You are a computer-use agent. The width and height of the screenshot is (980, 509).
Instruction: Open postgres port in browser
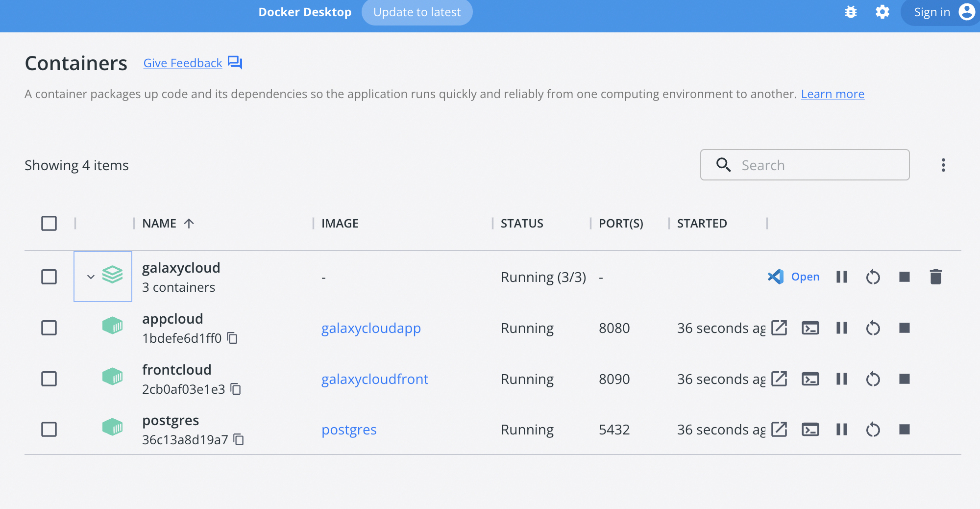click(779, 429)
